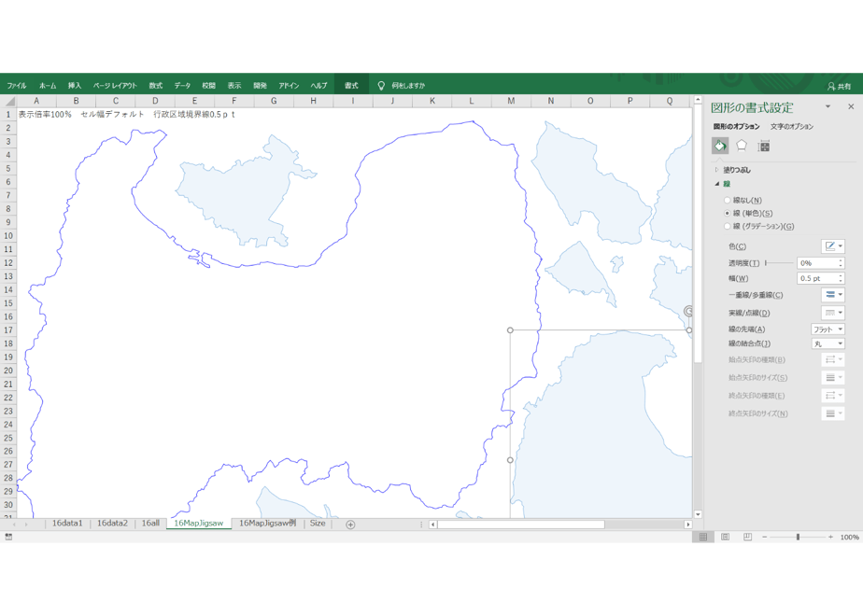This screenshot has width=863, height=616.
Task: Click the add new sheet plus icon
Action: [350, 525]
